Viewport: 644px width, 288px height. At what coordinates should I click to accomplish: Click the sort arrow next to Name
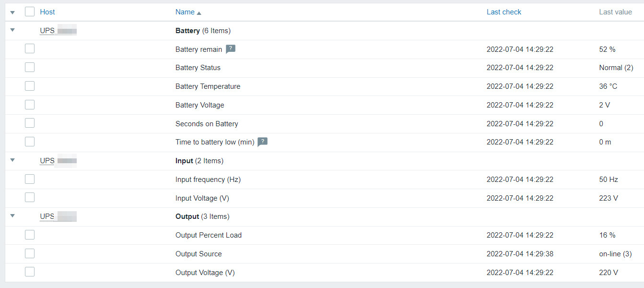click(199, 13)
